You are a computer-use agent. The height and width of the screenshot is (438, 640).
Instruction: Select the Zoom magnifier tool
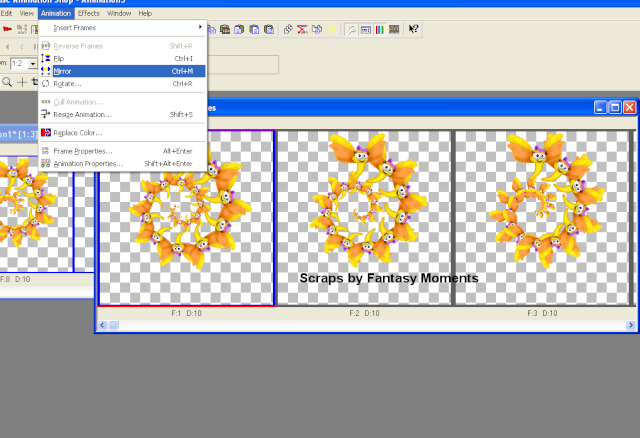click(x=7, y=82)
